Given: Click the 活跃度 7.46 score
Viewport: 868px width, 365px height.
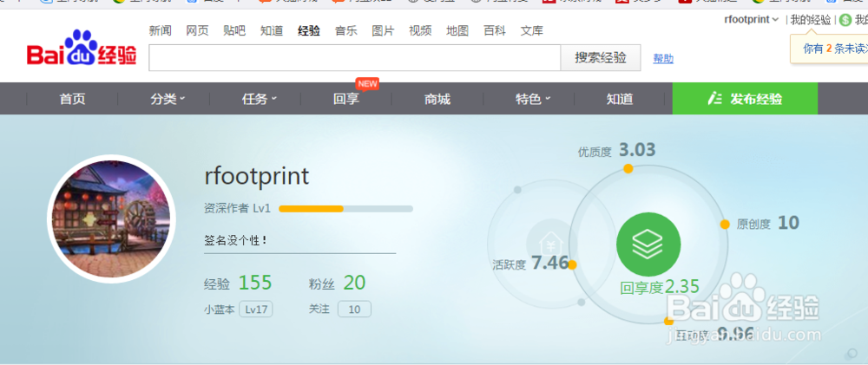Looking at the screenshot, I should click(530, 264).
